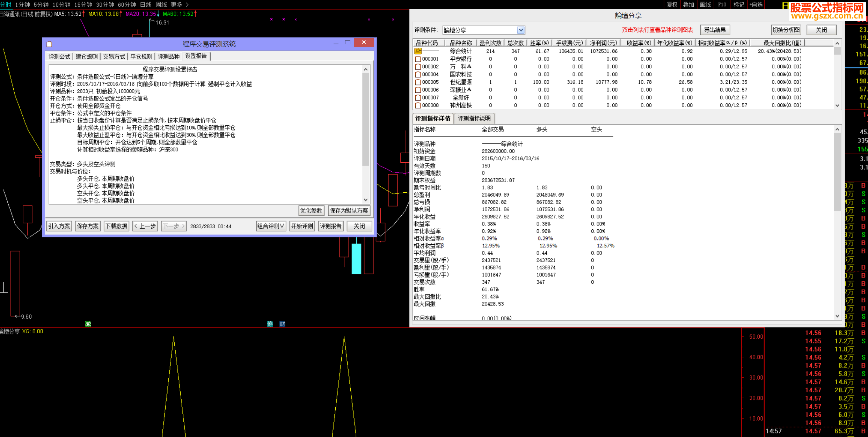This screenshot has height=437, width=868.
Task: Click the 减 marker icon on chart
Action: point(88,324)
